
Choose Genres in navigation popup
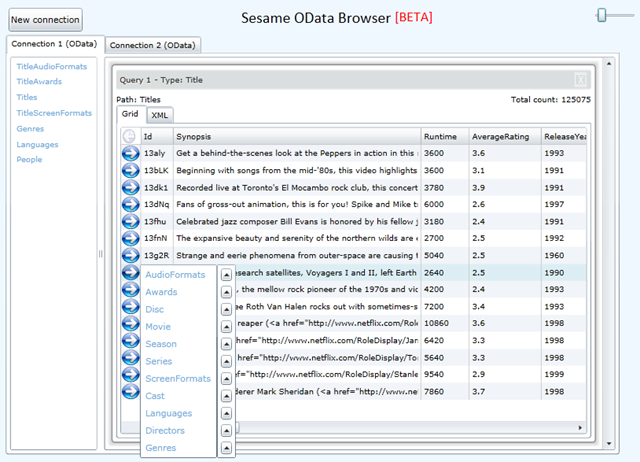coord(161,448)
